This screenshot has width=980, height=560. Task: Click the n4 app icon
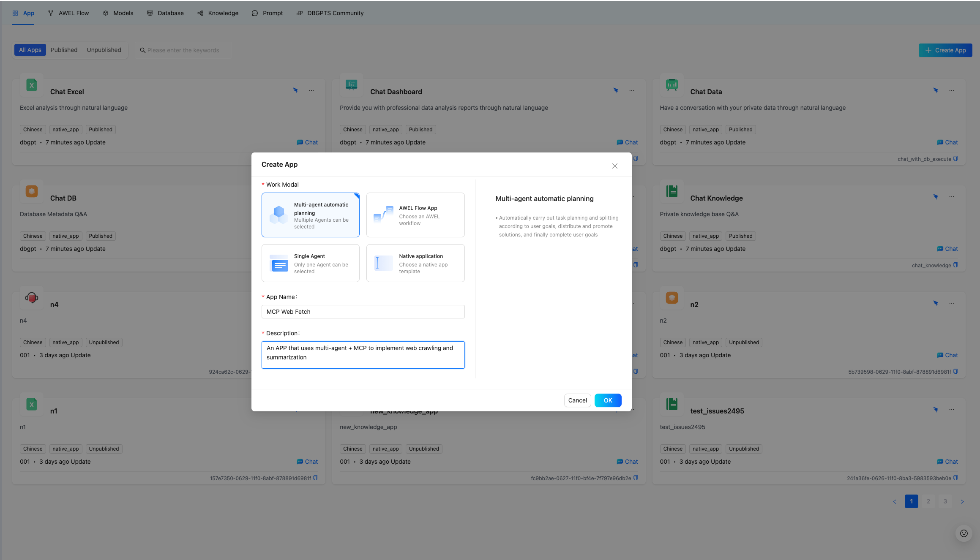tap(31, 298)
